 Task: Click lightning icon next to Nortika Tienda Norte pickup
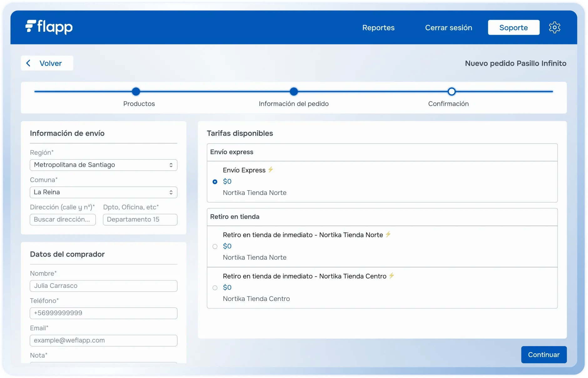tap(388, 234)
